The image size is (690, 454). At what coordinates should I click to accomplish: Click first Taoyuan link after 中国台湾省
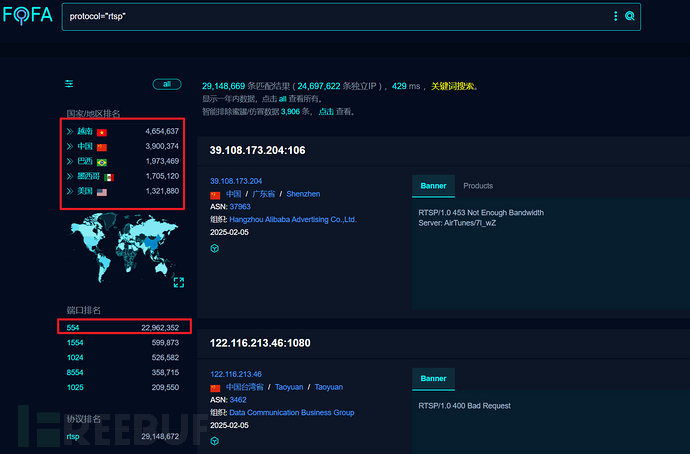[289, 387]
